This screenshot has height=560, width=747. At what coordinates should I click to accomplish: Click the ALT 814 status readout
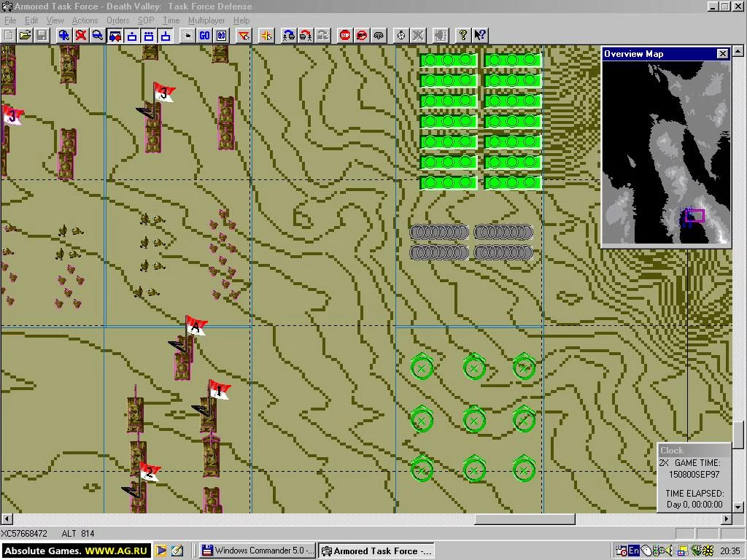click(x=78, y=534)
